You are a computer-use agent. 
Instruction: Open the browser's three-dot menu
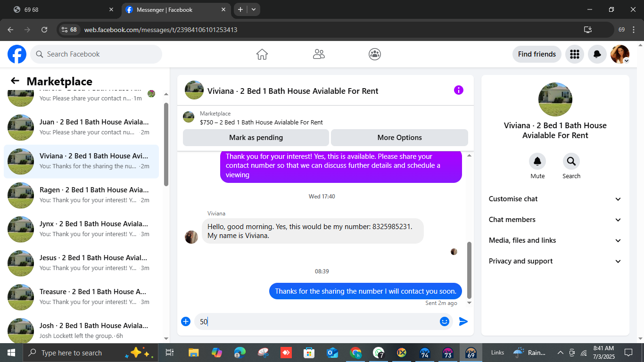pyautogui.click(x=634, y=30)
